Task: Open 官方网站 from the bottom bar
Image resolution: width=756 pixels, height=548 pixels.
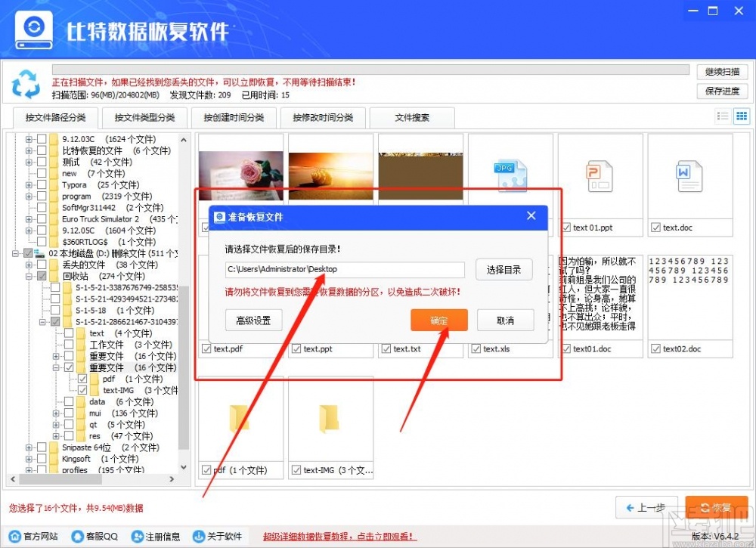Action: pyautogui.click(x=33, y=536)
